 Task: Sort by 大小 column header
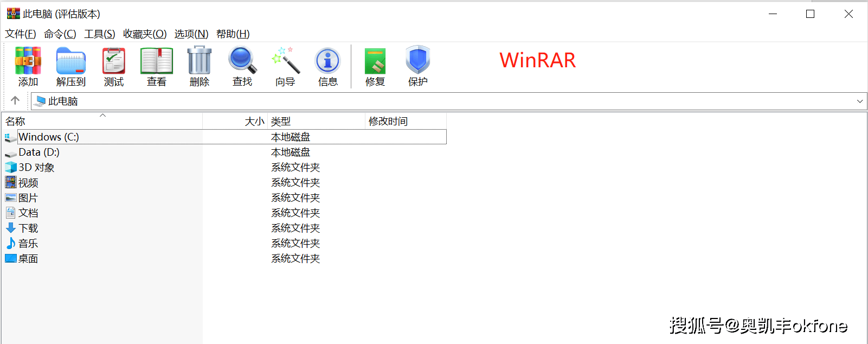tap(235, 121)
